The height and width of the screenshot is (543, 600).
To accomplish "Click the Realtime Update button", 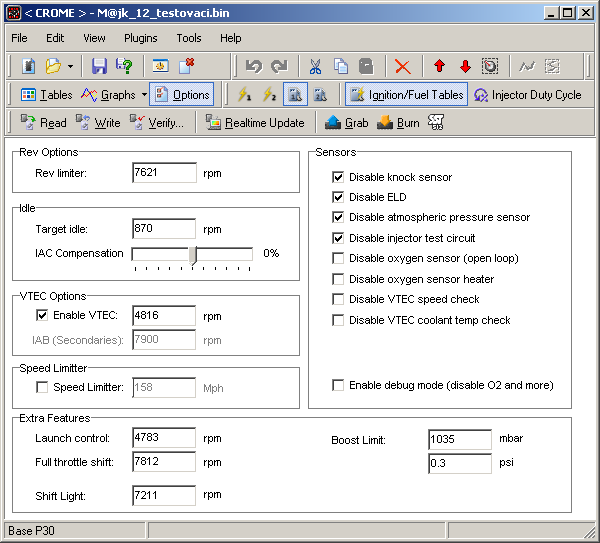I will tap(255, 123).
